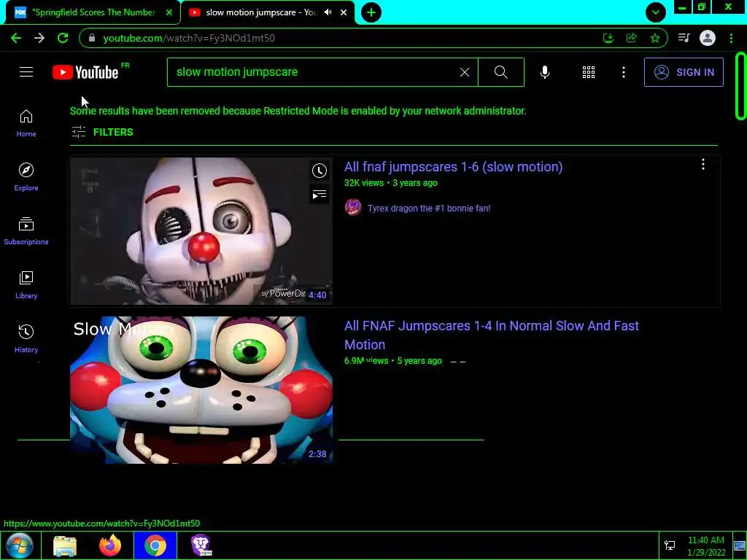This screenshot has width=747, height=560.
Task: Open the Ennard fnaf jumpscares thumbnail
Action: (201, 231)
